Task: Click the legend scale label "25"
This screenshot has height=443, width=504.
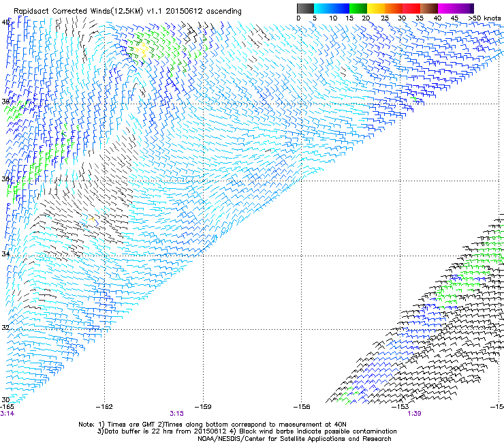Action: (x=385, y=18)
